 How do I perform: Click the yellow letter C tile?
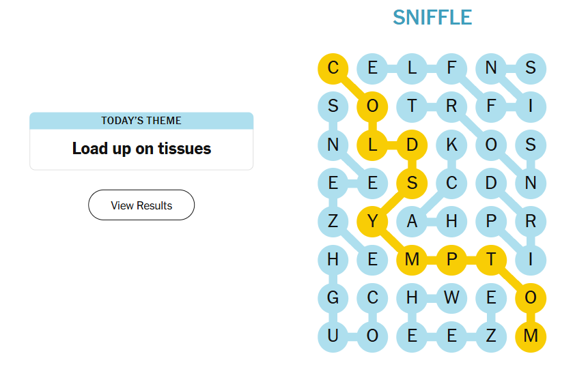pyautogui.click(x=333, y=68)
